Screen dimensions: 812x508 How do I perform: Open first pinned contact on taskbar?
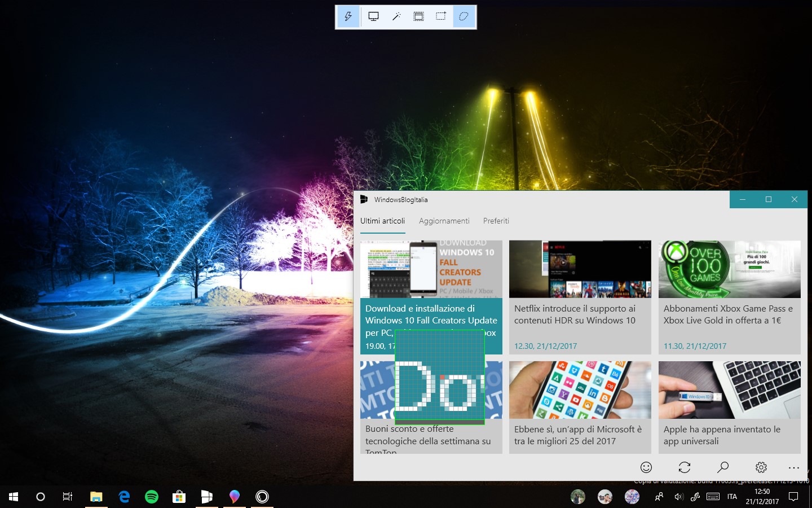tap(578, 497)
